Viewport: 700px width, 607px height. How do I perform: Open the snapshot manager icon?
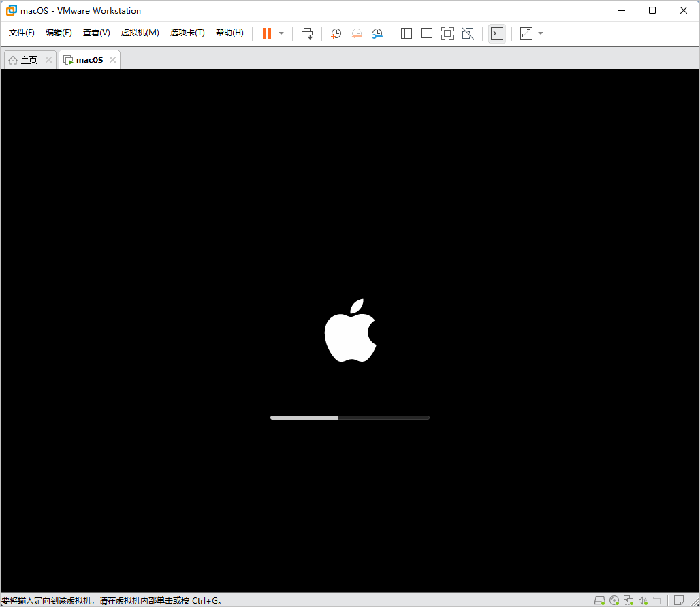[x=377, y=33]
